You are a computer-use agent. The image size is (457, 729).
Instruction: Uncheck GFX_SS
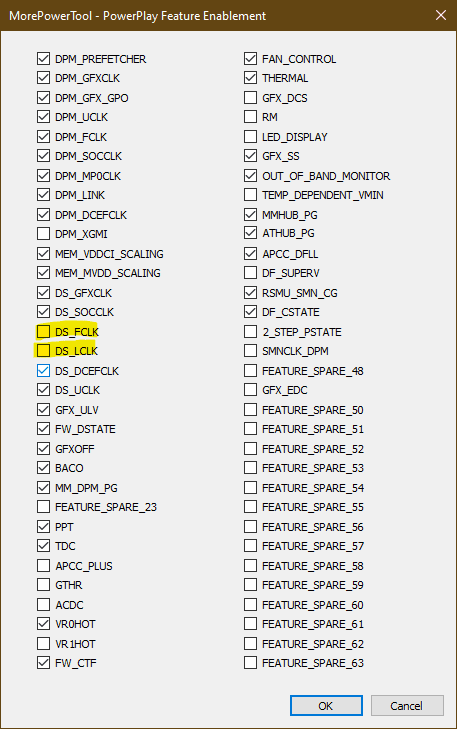coord(250,156)
